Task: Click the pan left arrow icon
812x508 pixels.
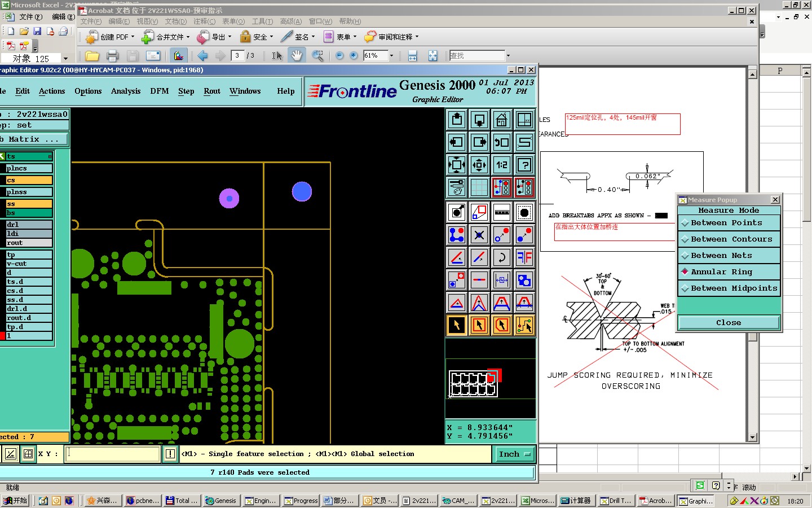Action: coord(457,142)
